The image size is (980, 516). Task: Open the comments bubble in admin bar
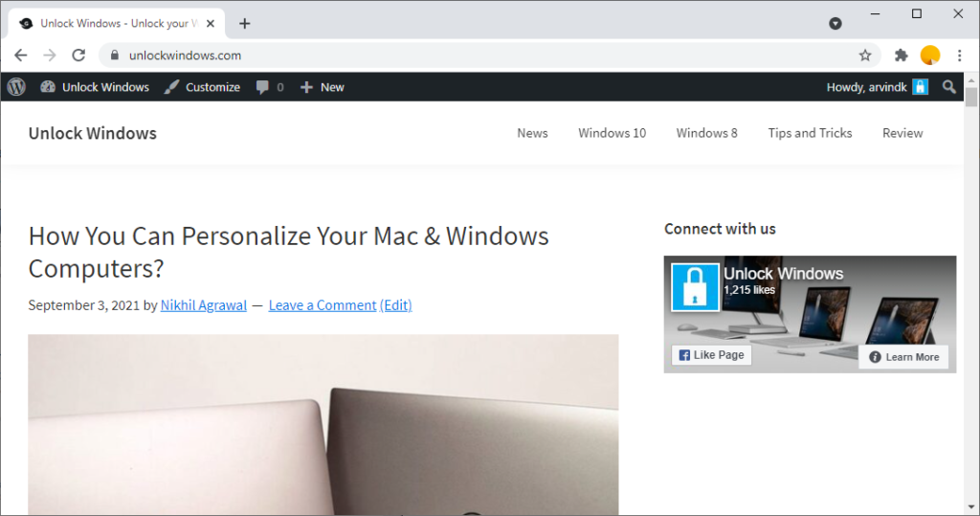coord(269,87)
